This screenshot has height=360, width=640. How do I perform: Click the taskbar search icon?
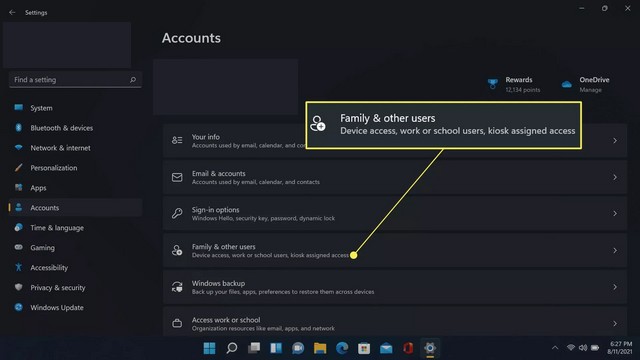pos(231,348)
